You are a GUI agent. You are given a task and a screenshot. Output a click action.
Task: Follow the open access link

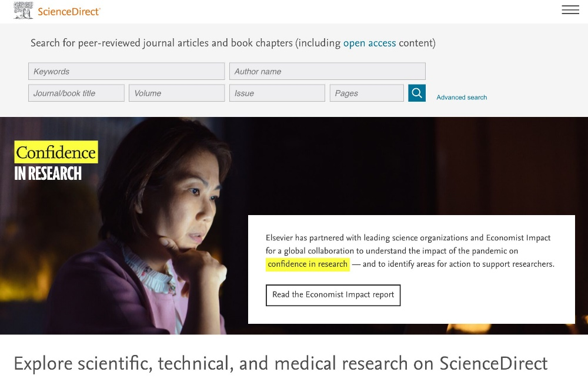tap(369, 43)
